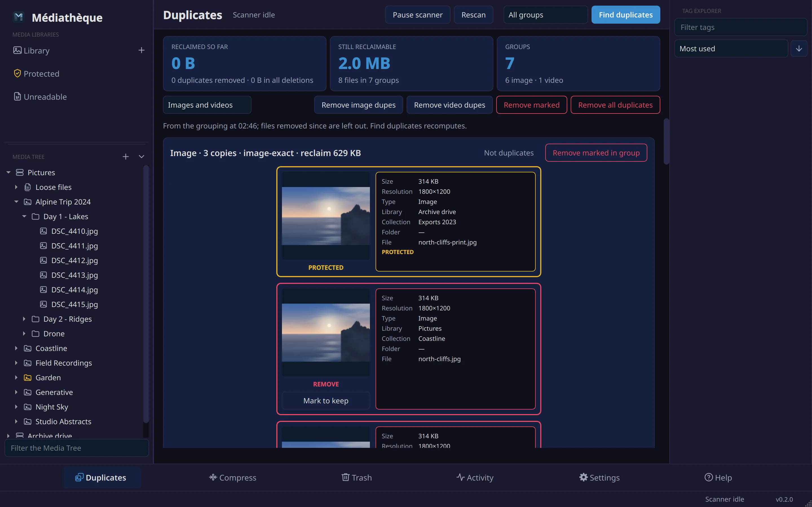Collapse the Day 1 - Lakes folder
This screenshot has height=507, width=812.
coord(24,216)
